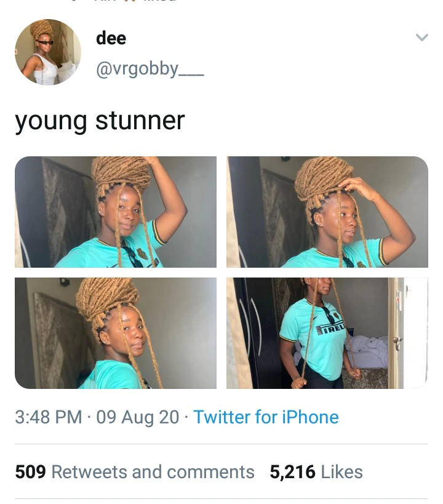Viewport: 443px width, 504px height.
Task: Click the 3:48 PM timestamp
Action: pyautogui.click(x=49, y=417)
